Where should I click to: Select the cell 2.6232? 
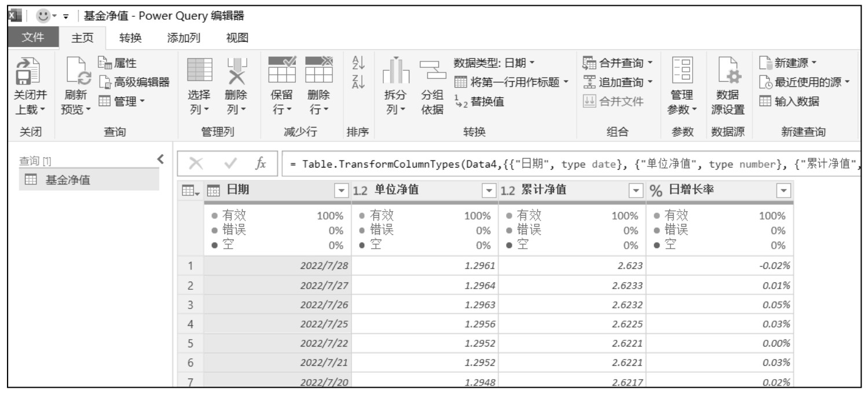pyautogui.click(x=572, y=305)
